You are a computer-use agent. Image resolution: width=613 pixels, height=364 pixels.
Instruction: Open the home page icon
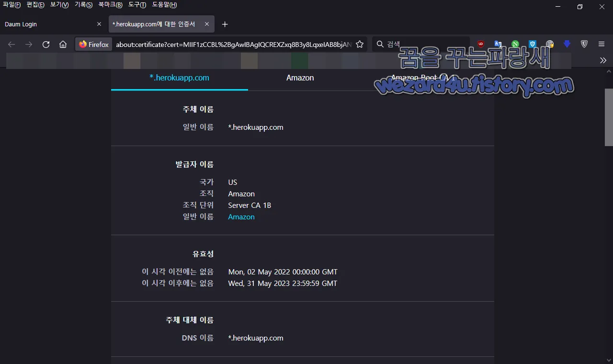pyautogui.click(x=63, y=45)
